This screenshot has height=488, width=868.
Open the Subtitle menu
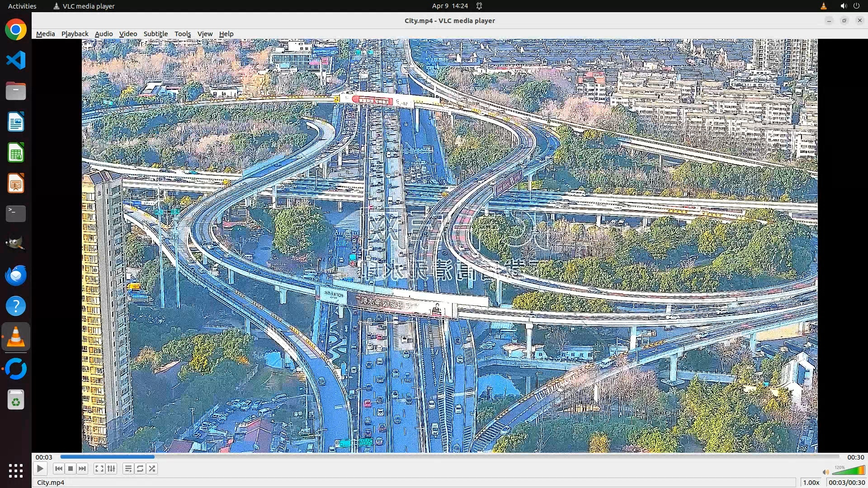156,34
